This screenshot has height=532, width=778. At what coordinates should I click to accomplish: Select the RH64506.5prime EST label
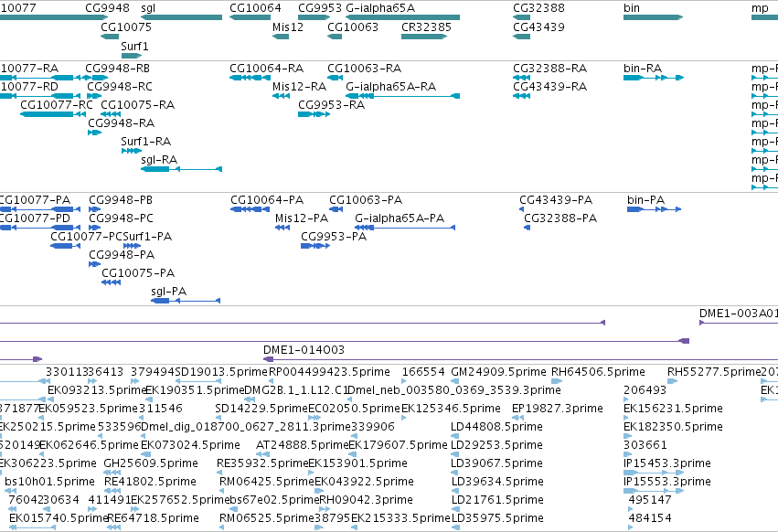[x=598, y=372]
